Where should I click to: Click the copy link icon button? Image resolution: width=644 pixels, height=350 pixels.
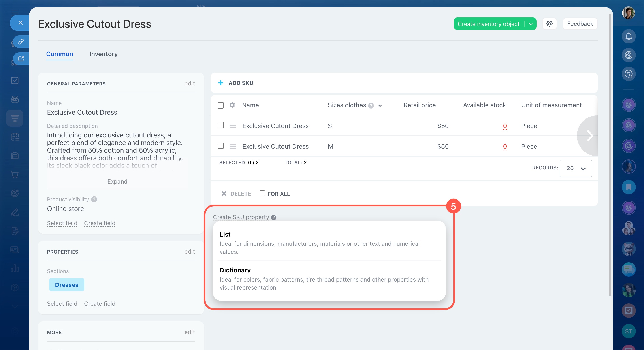(x=21, y=41)
